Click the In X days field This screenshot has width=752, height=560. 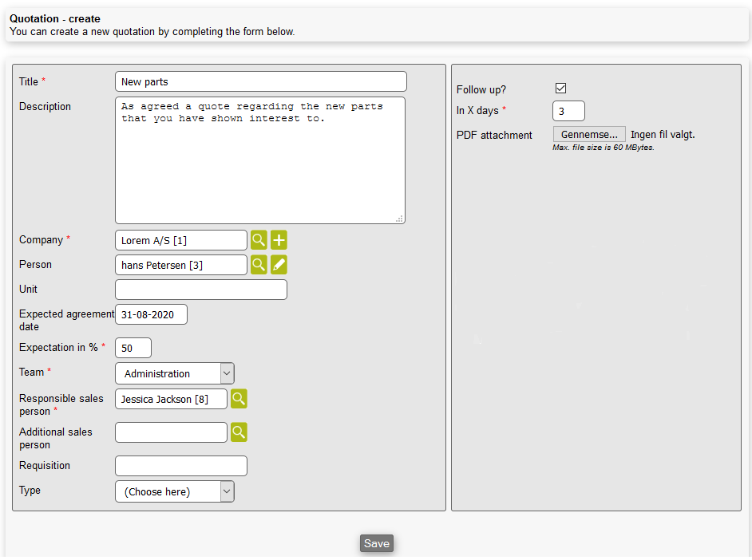coord(568,111)
